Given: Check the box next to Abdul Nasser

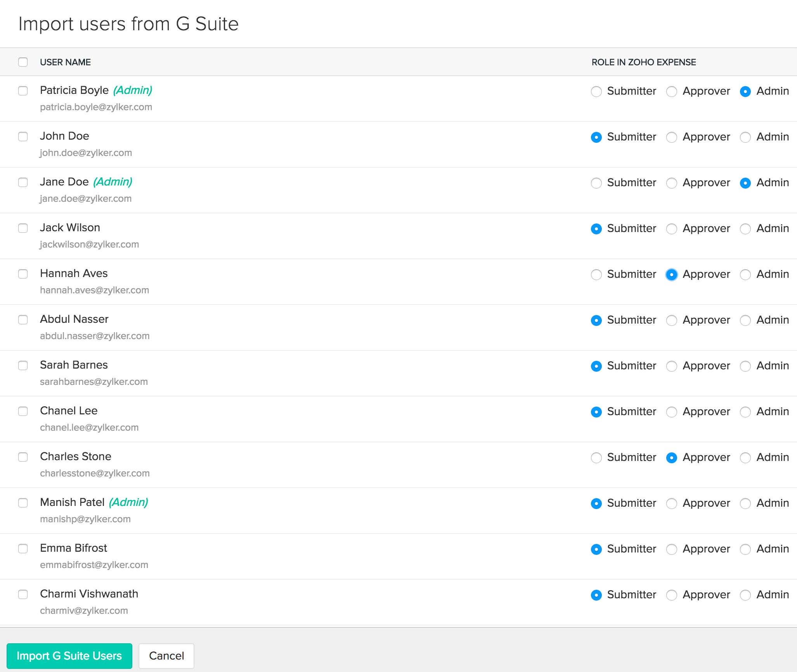Looking at the screenshot, I should pyautogui.click(x=23, y=320).
